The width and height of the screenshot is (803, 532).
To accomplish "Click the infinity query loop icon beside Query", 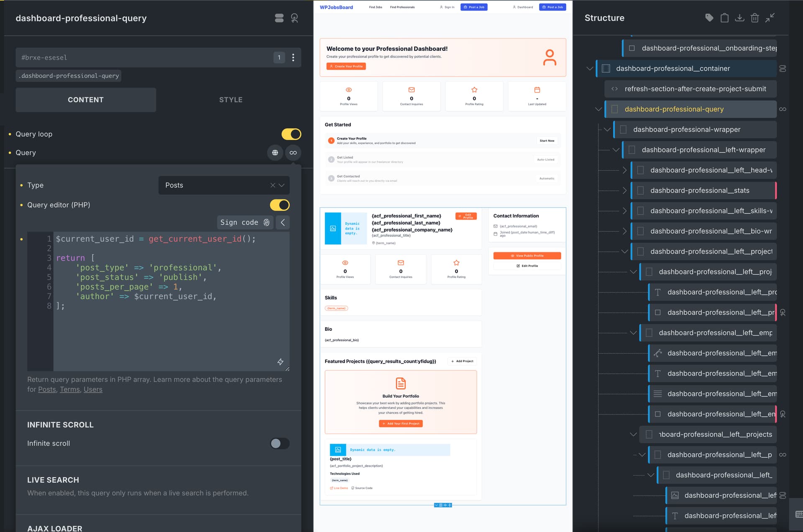I will click(x=293, y=153).
